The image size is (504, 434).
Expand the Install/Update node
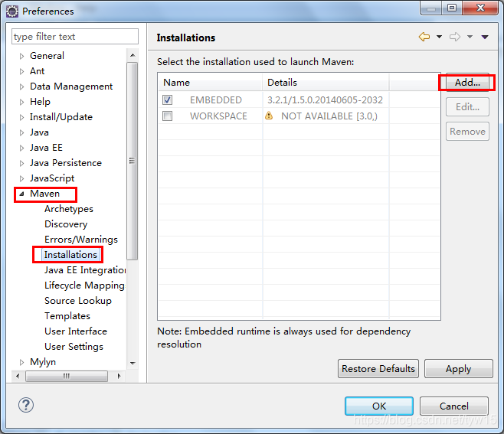[x=21, y=117]
